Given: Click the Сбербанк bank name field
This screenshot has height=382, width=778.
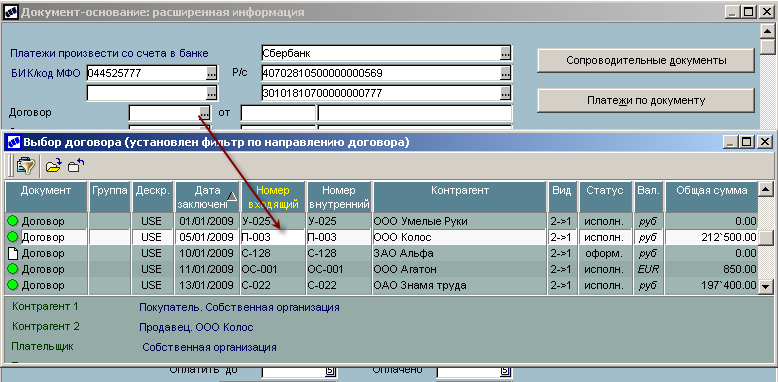Looking at the screenshot, I should point(381,53).
